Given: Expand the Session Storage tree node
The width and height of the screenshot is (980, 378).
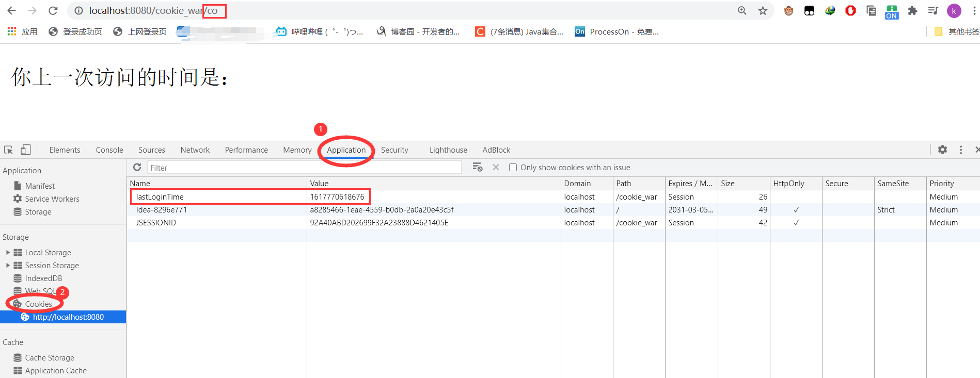Looking at the screenshot, I should [8, 266].
